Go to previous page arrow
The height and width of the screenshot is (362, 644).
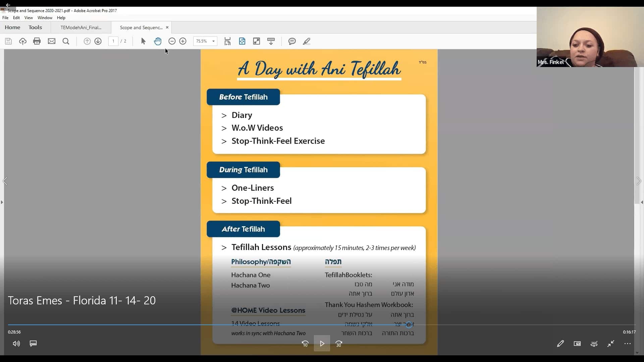[87, 41]
